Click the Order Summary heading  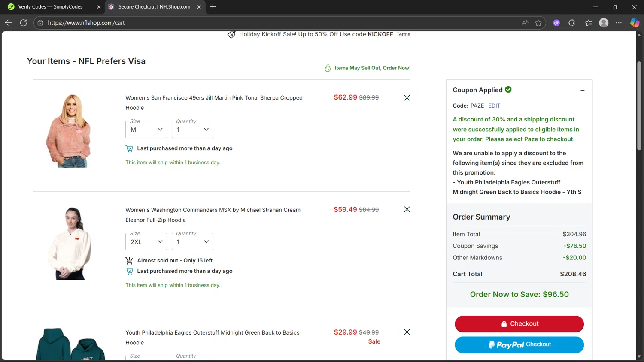coord(481,217)
